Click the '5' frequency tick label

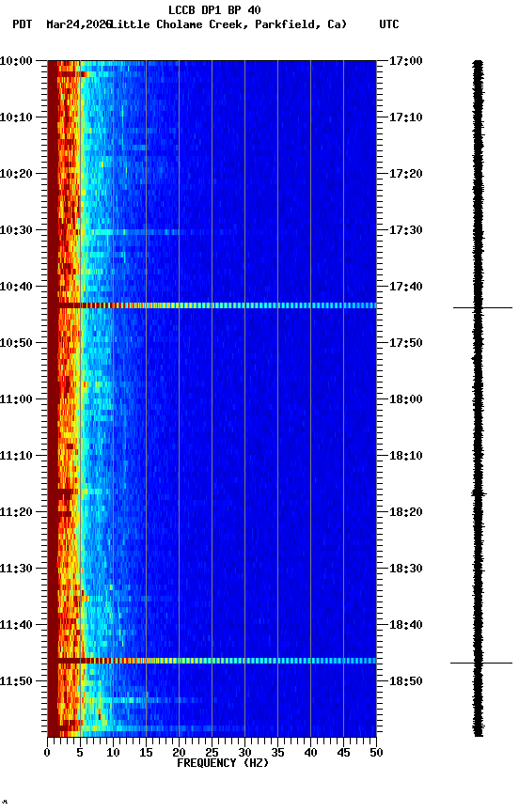coord(80,754)
